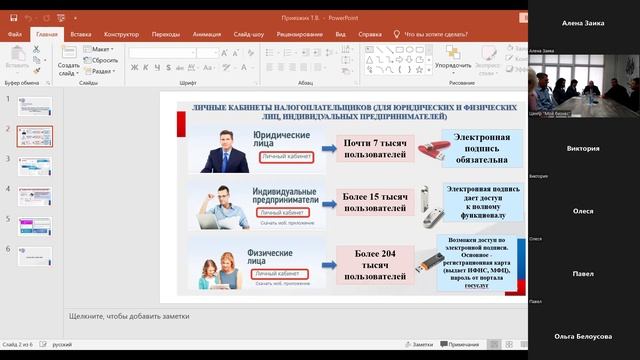
Task: Copy selection with the copy icon
Action: pos(37,60)
